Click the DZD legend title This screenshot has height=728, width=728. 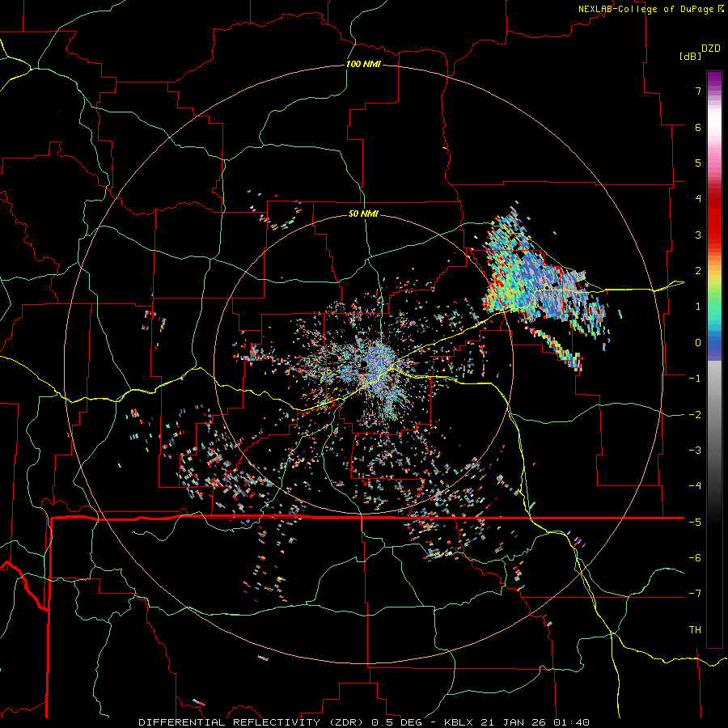(711, 49)
